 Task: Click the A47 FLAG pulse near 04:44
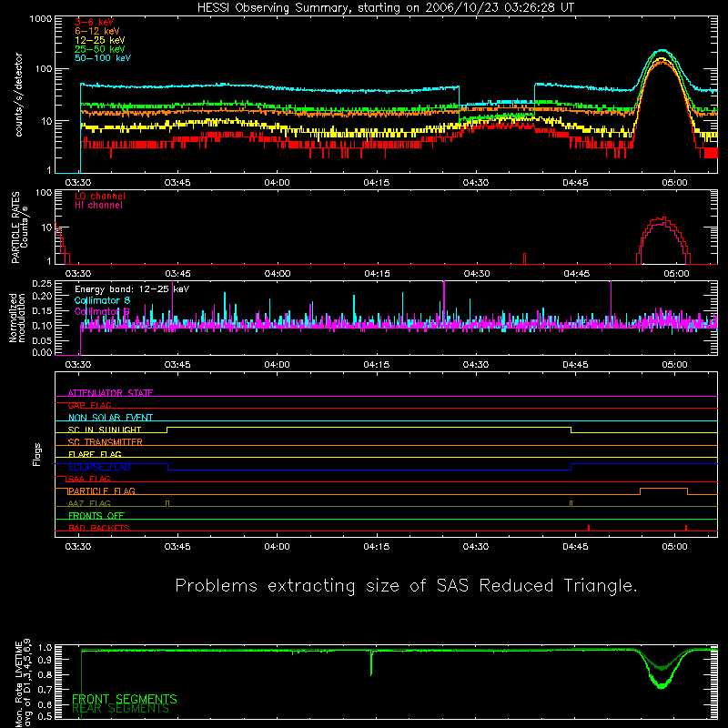[x=571, y=504]
